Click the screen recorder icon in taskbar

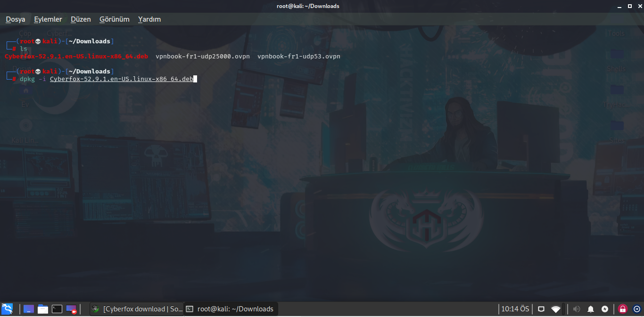[x=71, y=309]
